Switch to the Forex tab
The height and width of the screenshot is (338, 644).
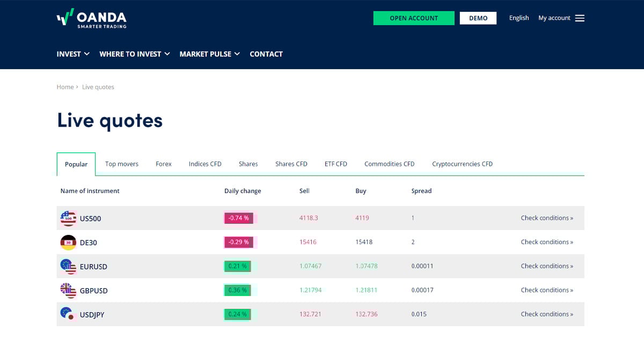click(163, 164)
